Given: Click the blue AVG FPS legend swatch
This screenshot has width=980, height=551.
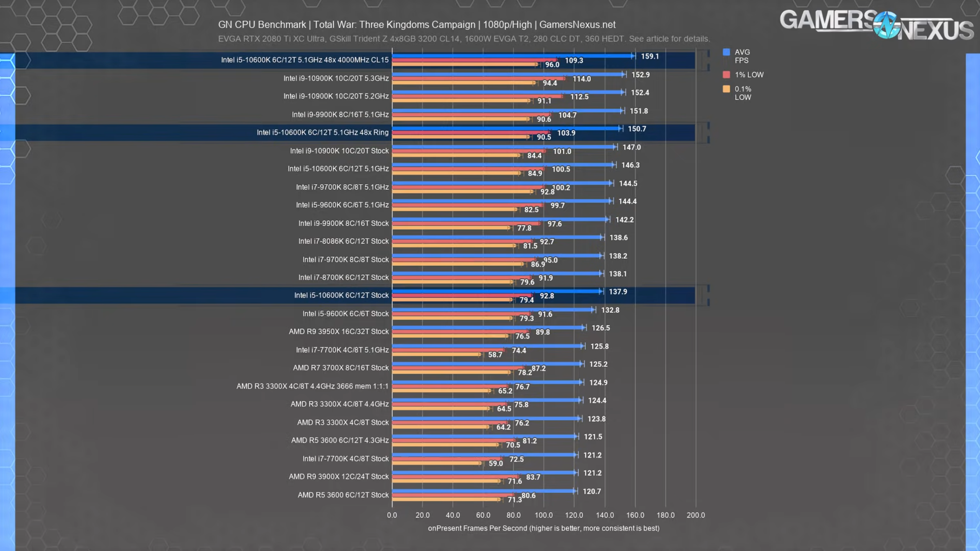Looking at the screenshot, I should 726,52.
